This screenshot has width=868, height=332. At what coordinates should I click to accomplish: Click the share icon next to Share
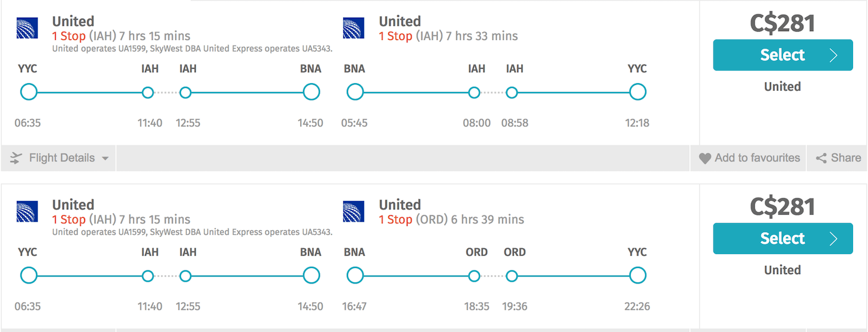[x=821, y=159]
